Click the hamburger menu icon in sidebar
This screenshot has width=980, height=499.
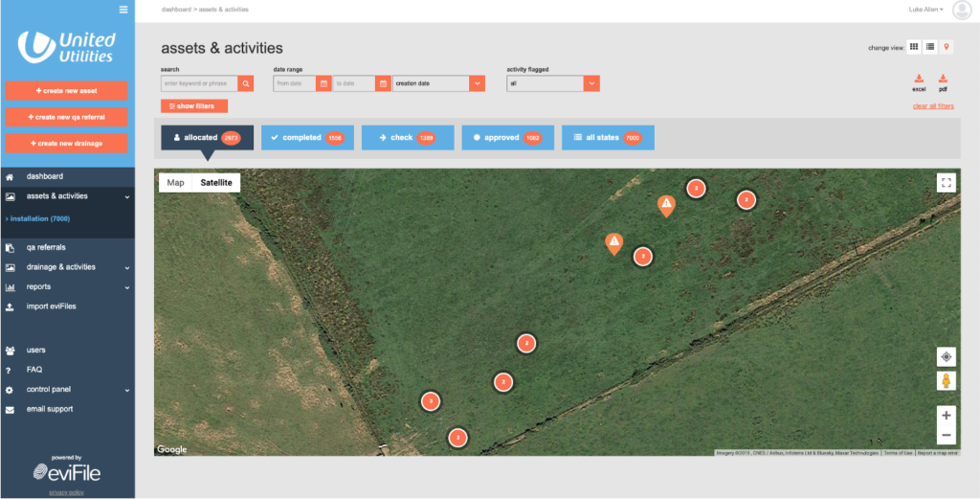pyautogui.click(x=123, y=10)
